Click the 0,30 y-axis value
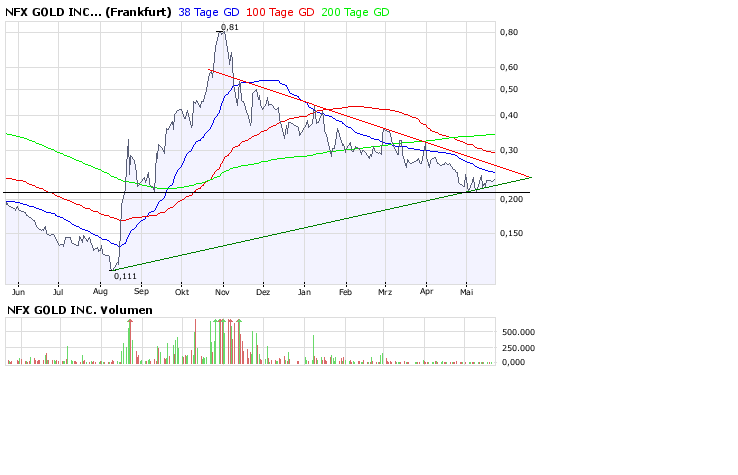Screen dimensions: 738x475 [509, 150]
